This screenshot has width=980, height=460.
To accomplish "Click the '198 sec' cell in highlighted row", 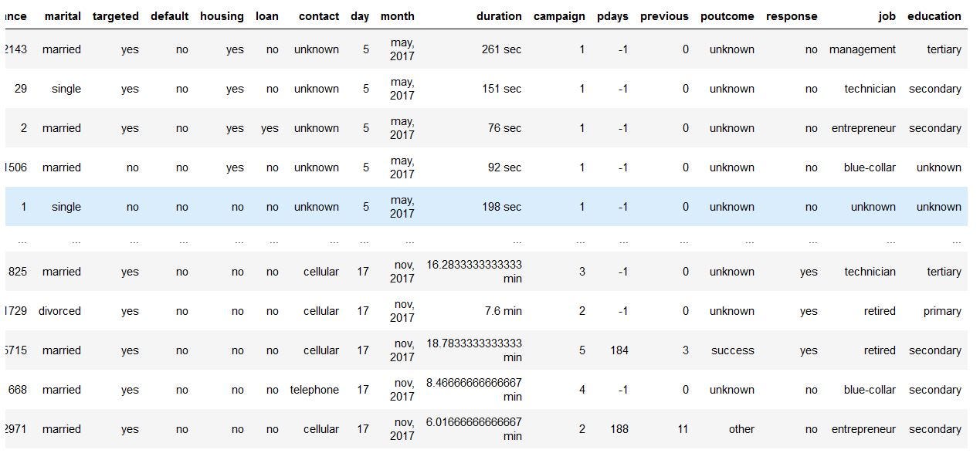I will click(504, 207).
